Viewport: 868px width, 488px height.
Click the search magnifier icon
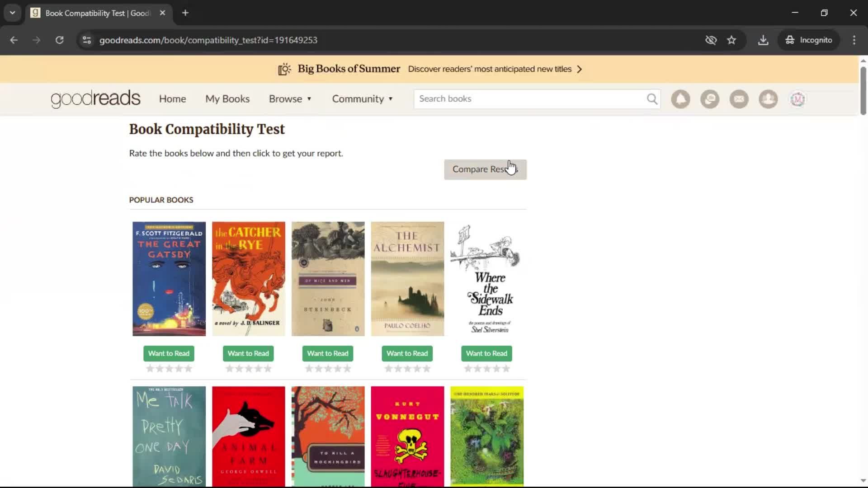pos(652,99)
